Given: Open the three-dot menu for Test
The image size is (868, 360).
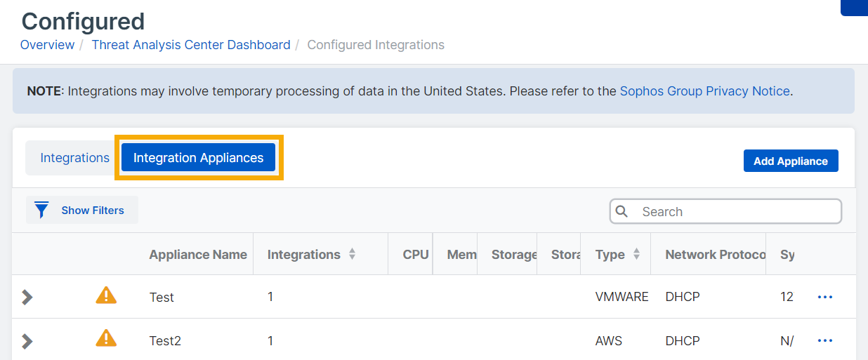Looking at the screenshot, I should point(825,297).
